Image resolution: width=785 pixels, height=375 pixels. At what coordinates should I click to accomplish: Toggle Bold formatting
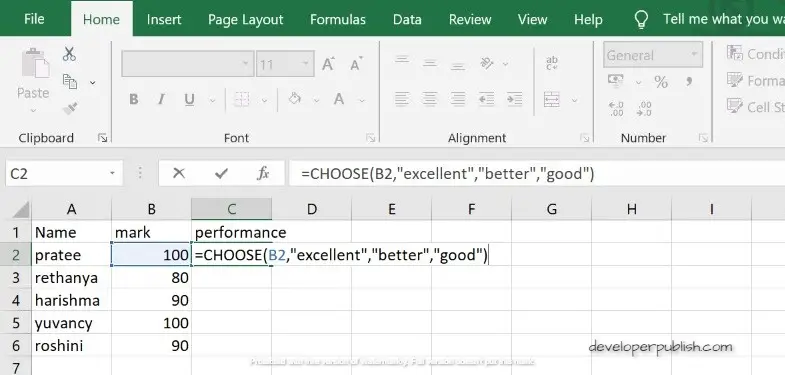pos(134,99)
